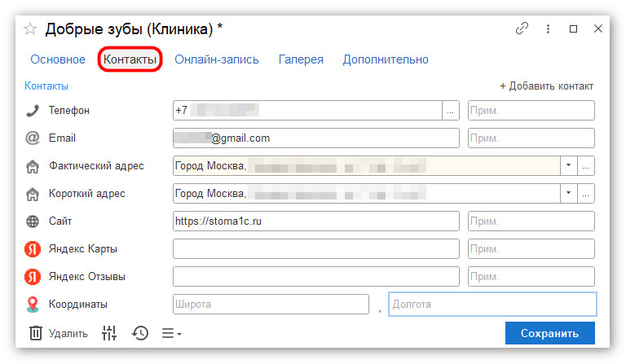Click the Email label
The height and width of the screenshot is (364, 626).
[62, 138]
